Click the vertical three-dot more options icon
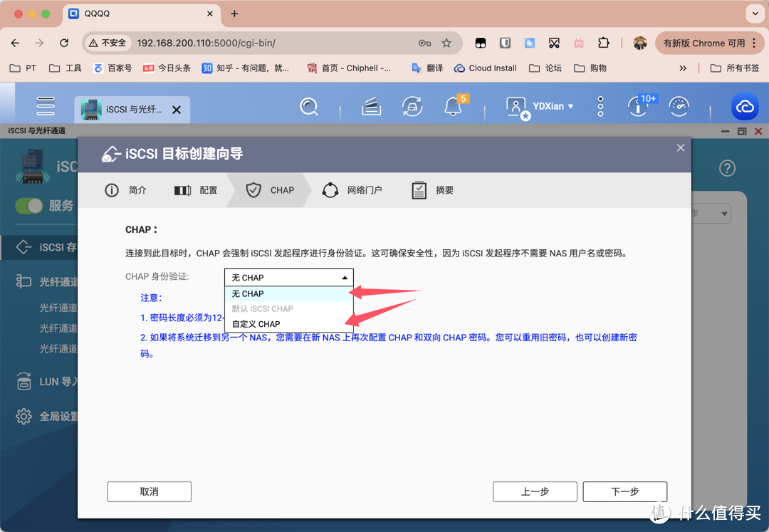 click(x=600, y=107)
